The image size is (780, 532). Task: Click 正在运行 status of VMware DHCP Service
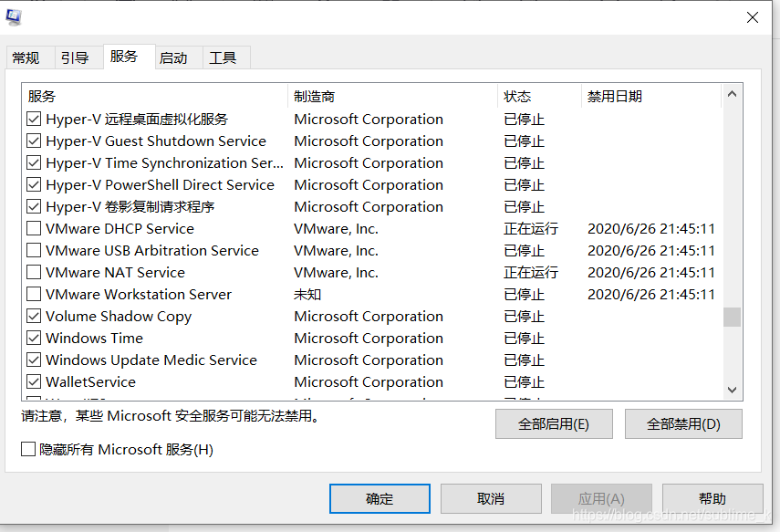point(531,228)
